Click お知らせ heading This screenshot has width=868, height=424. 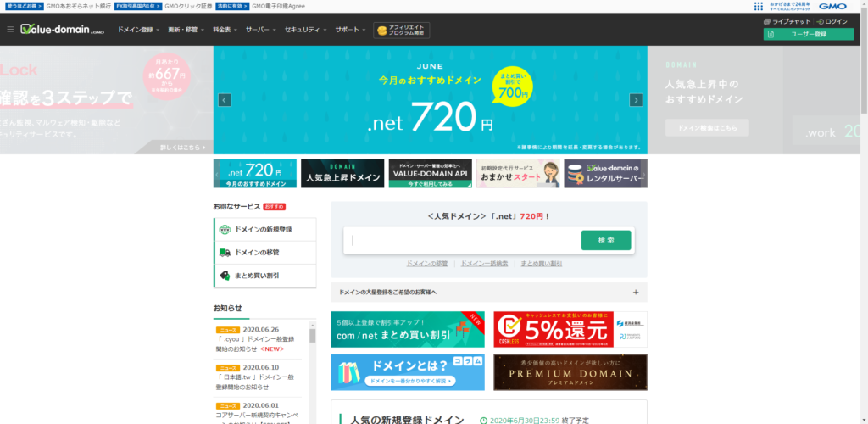pos(227,308)
